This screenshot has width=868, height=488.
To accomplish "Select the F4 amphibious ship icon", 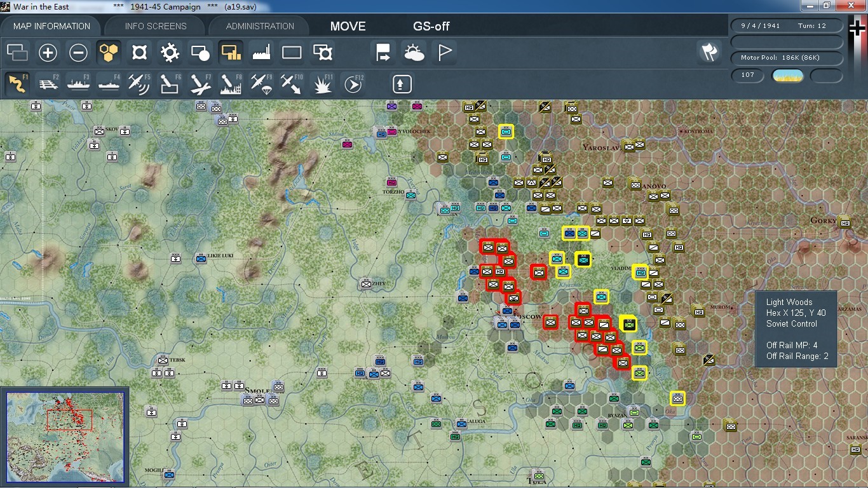I will [x=109, y=84].
